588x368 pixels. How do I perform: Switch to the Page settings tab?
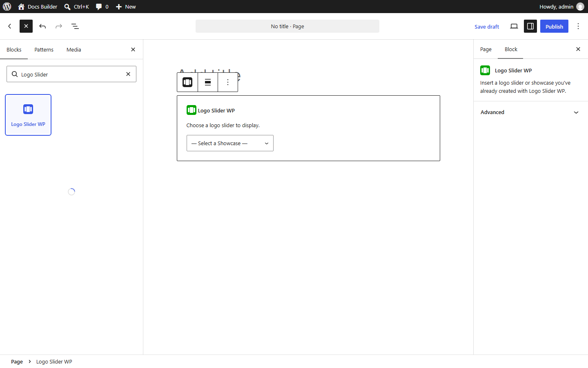click(x=486, y=49)
